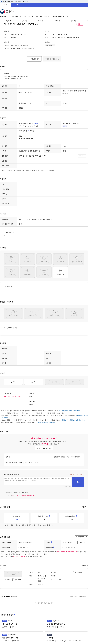The height and width of the screenshot is (644, 88).
Task: Click the company LOGO placeholder image
Action: coord(13,574)
